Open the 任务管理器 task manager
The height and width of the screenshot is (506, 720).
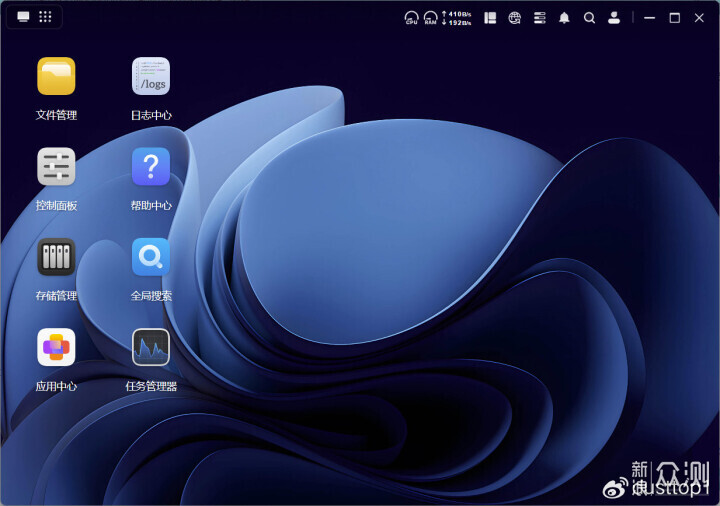pos(151,347)
